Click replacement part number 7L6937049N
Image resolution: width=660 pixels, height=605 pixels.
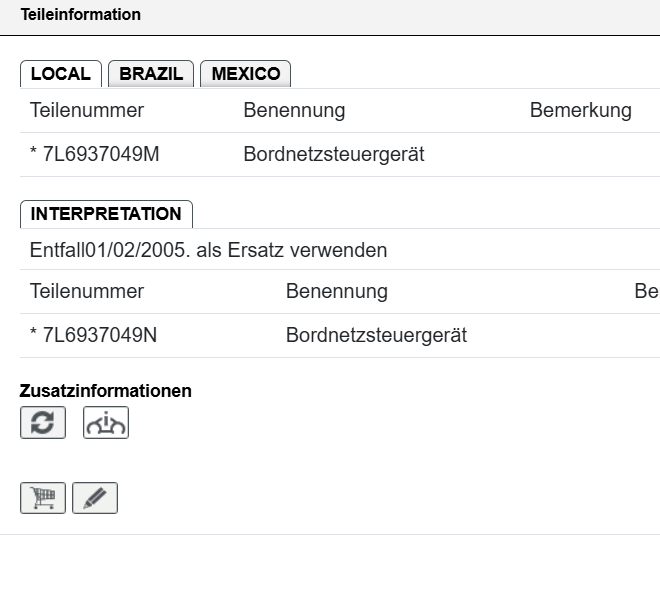coord(94,336)
